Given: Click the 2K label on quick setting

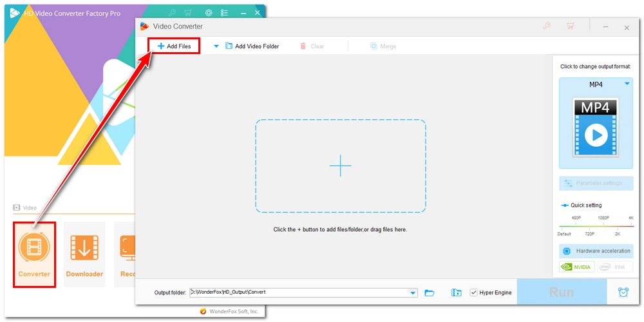Looking at the screenshot, I should click(x=618, y=234).
